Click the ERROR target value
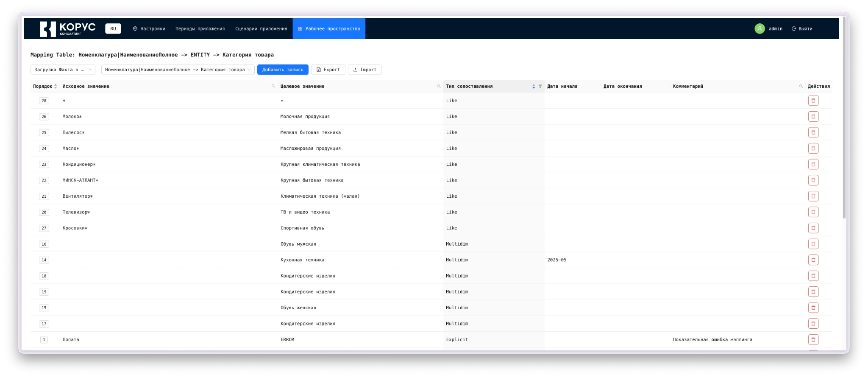Viewport: 868px width, 378px height. pyautogui.click(x=287, y=339)
